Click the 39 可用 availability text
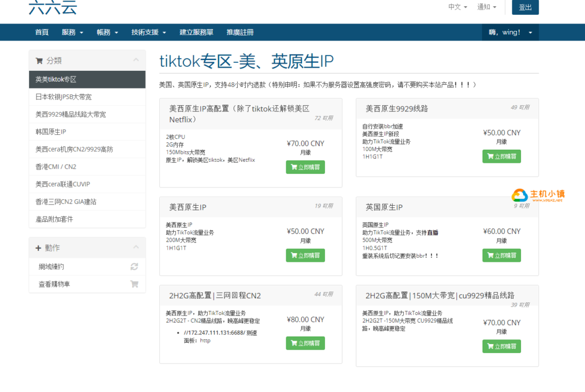 [520, 305]
